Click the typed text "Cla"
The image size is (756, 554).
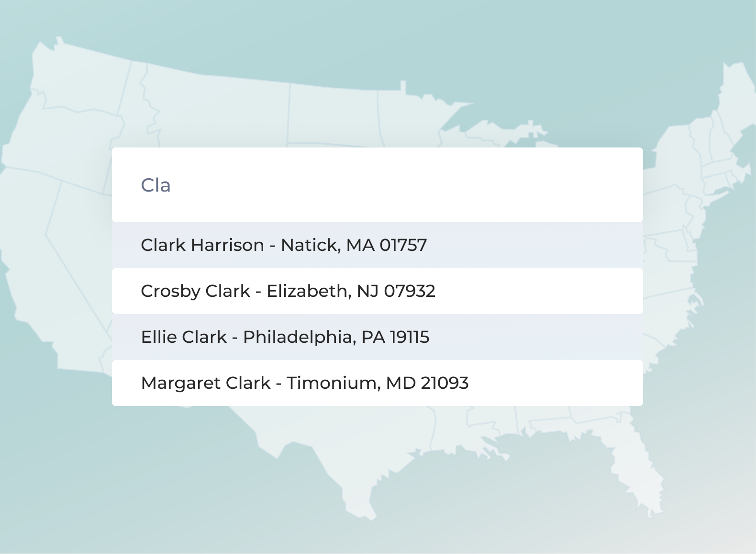coord(156,185)
